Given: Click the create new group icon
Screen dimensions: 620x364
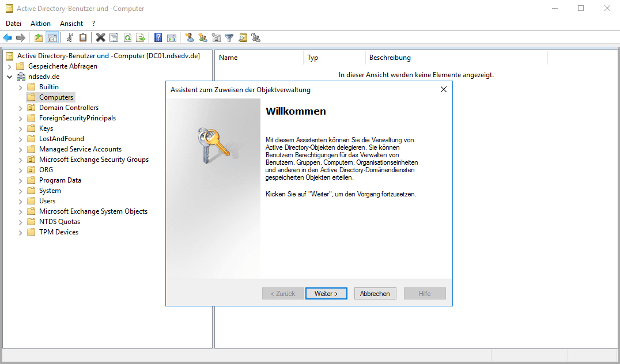Looking at the screenshot, I should [x=202, y=38].
